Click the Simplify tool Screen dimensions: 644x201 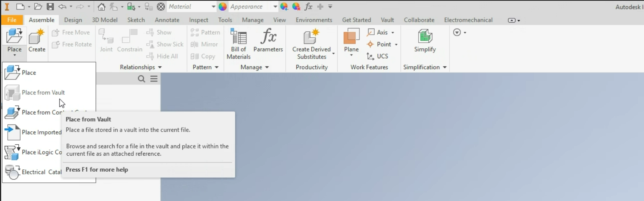click(x=425, y=41)
